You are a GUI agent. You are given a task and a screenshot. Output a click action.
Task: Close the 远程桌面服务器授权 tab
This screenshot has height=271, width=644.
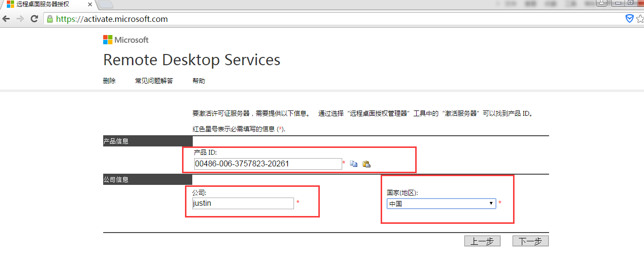[x=90, y=4]
